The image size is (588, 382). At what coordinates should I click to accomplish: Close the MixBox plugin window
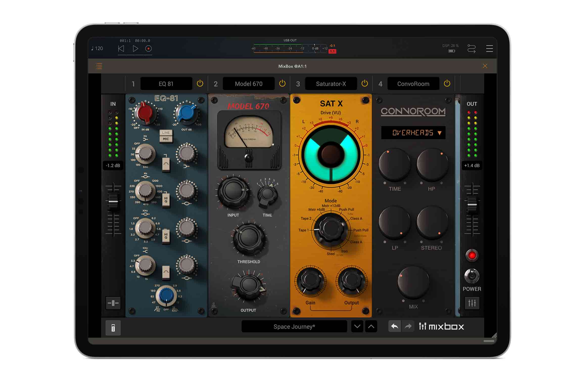pos(485,66)
